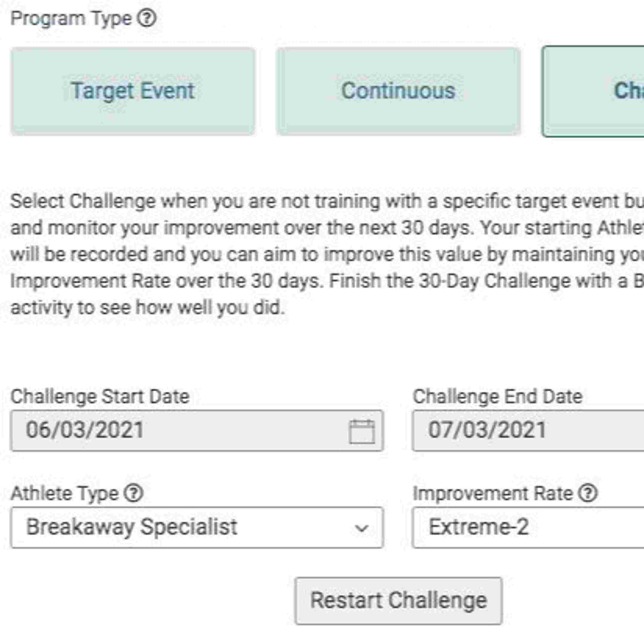This screenshot has height=644, width=644.
Task: Click the 06/03/2021 start date field
Action: click(x=180, y=431)
